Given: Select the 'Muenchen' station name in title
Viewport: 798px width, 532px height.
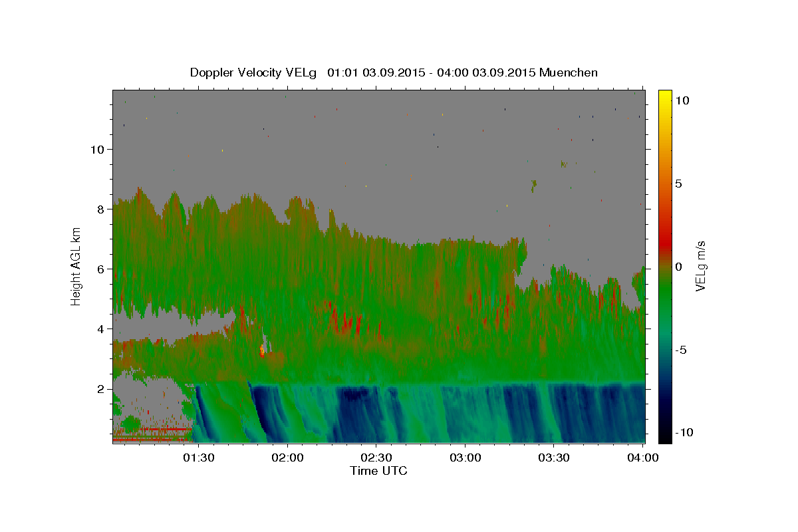Looking at the screenshot, I should 569,72.
